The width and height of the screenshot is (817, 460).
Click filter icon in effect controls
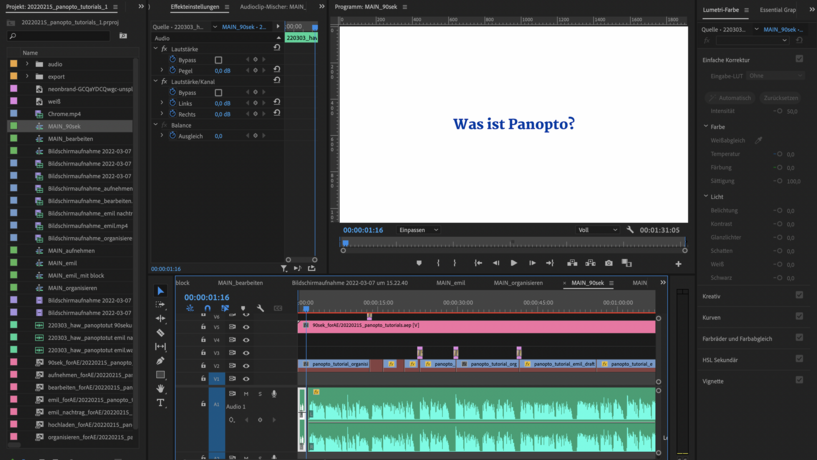[283, 268]
